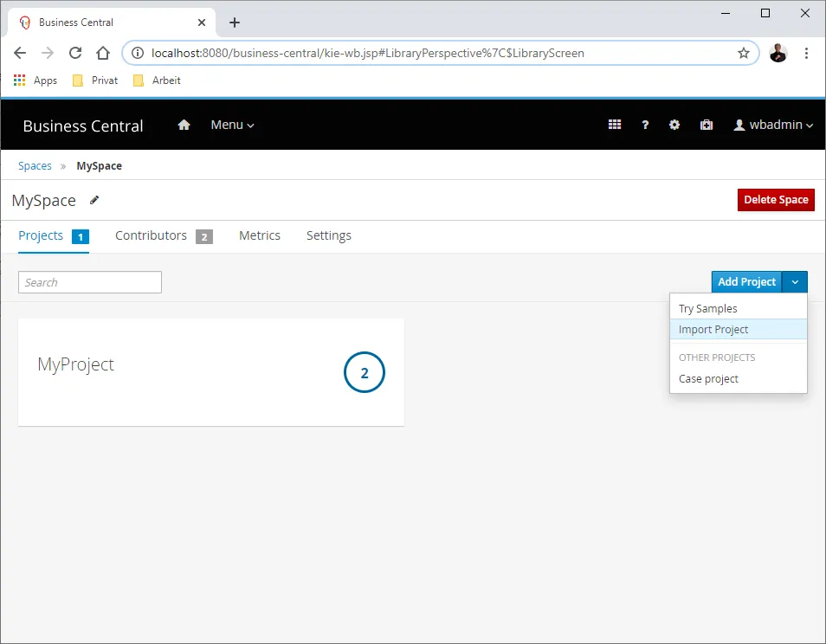Select Import Project from dropdown
Image resolution: width=826 pixels, height=644 pixels.
[x=738, y=329]
